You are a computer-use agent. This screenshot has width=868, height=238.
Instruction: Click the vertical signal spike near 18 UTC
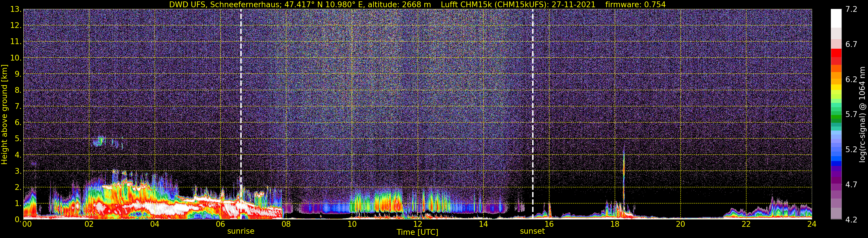click(624, 179)
